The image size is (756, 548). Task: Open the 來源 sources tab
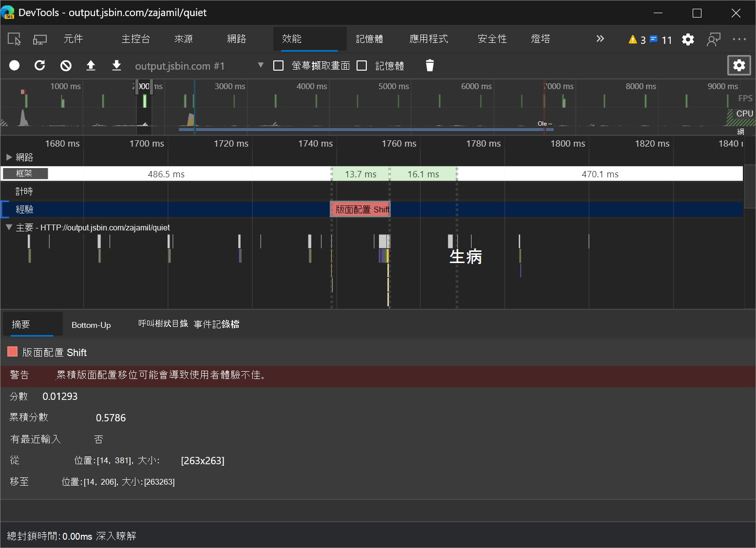point(184,39)
